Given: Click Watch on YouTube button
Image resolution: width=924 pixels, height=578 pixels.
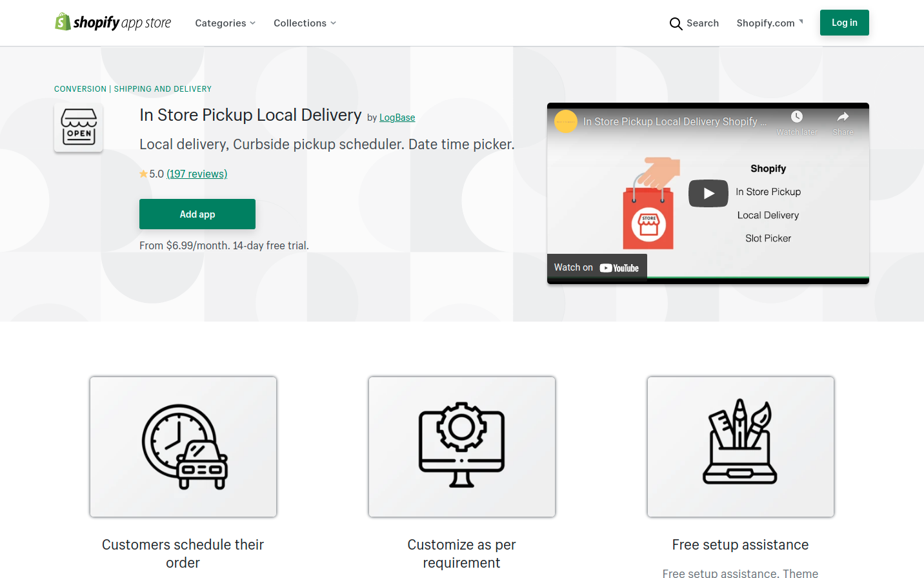Looking at the screenshot, I should point(597,267).
